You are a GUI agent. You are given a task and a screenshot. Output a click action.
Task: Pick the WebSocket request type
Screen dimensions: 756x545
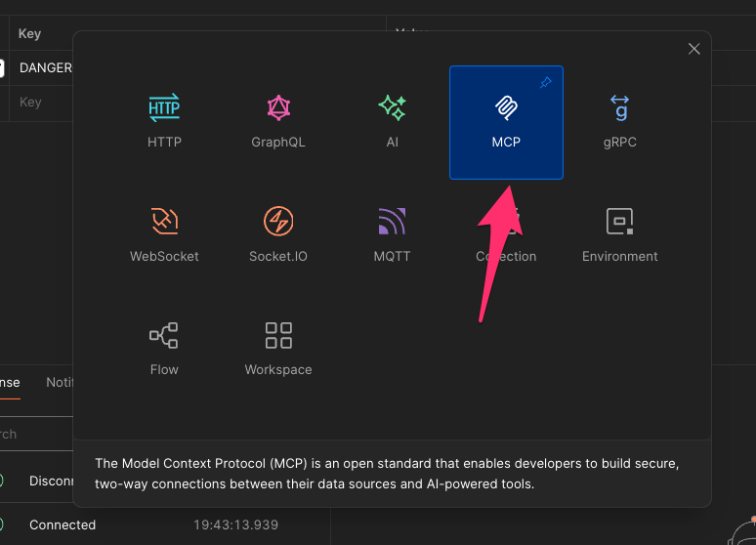tap(164, 235)
